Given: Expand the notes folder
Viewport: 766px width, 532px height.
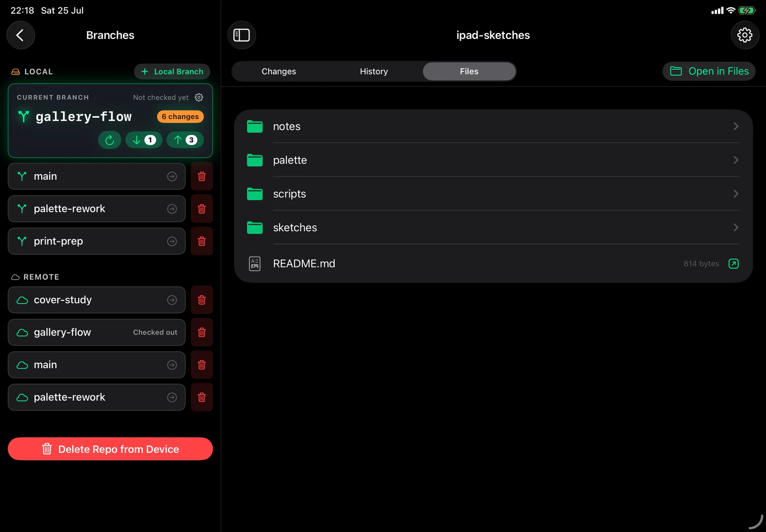Looking at the screenshot, I should click(494, 126).
